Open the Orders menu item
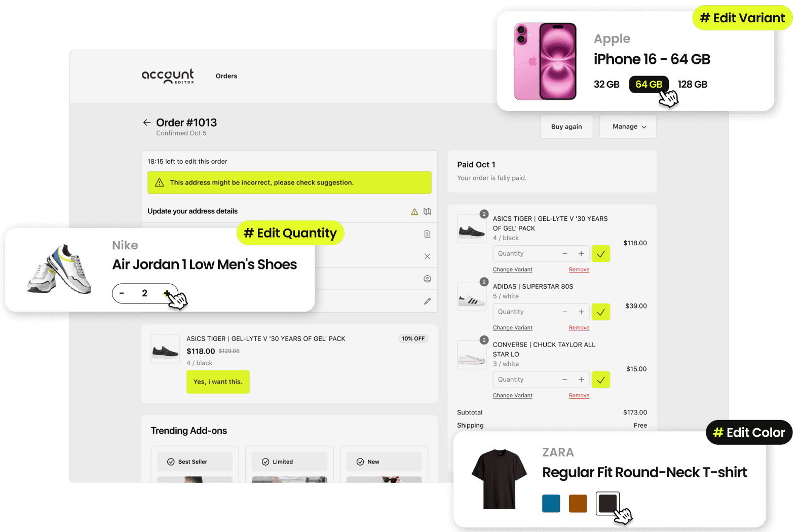Image resolution: width=798 pixels, height=532 pixels. tap(226, 76)
